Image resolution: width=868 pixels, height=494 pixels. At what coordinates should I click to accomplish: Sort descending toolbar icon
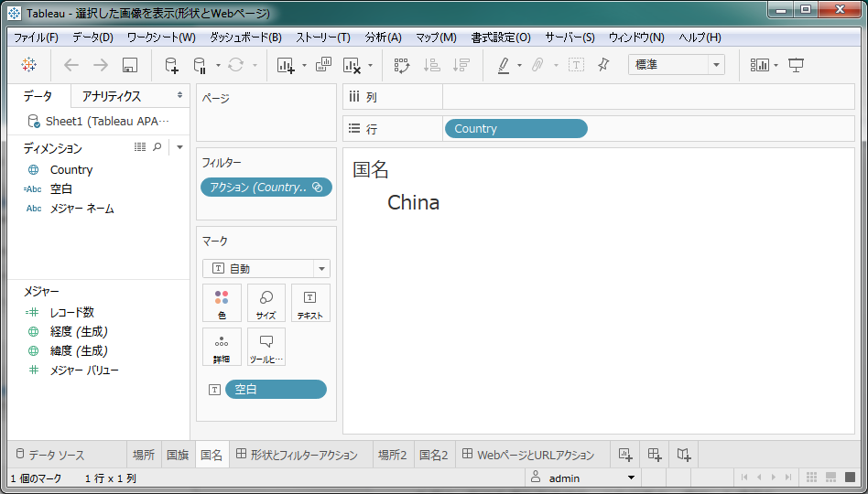pyautogui.click(x=461, y=65)
